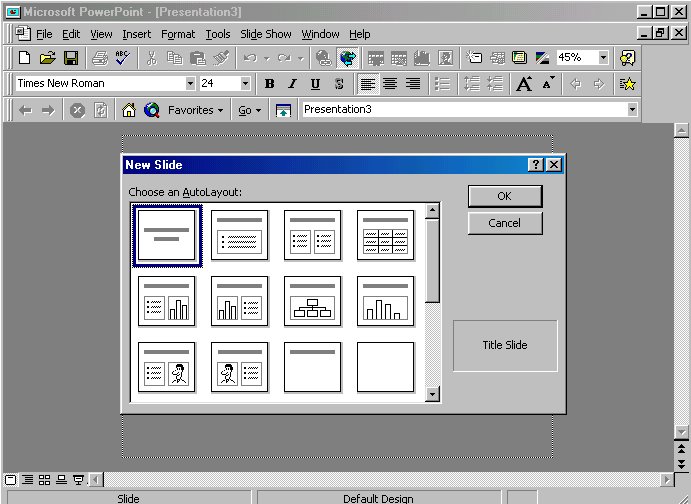Switch to Outline View icon
The image size is (691, 504).
pyautogui.click(x=28, y=480)
